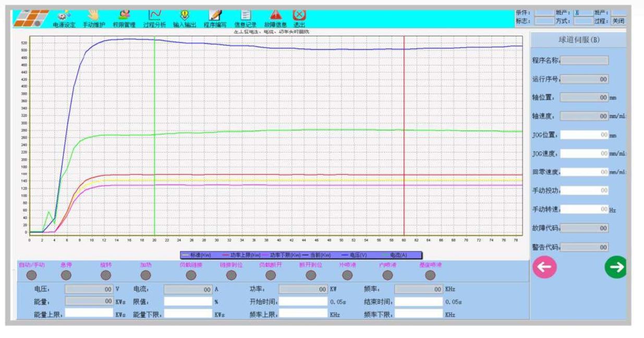
Task: Click the 开始时间 input field
Action: point(303,301)
